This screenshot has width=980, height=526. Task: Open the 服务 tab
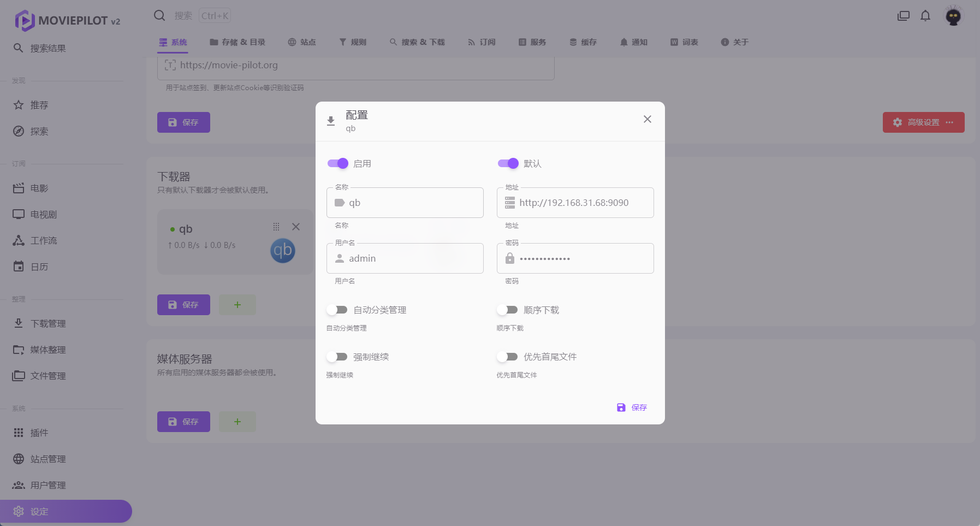tap(532, 42)
